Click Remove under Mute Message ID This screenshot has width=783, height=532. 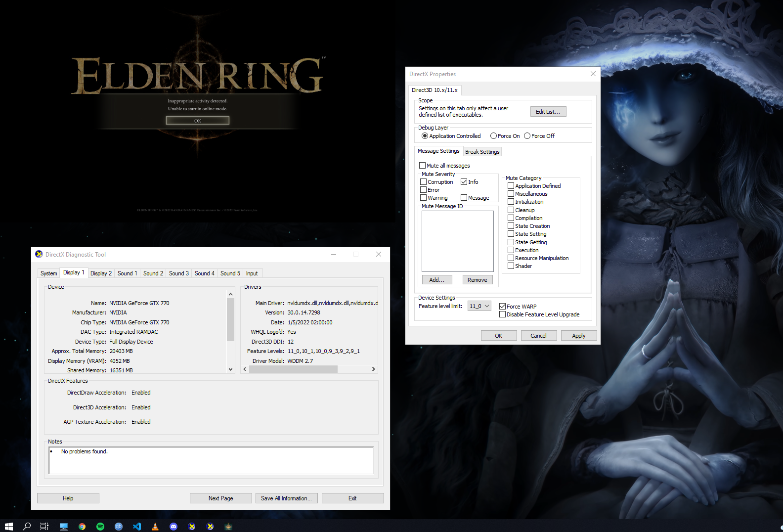478,280
